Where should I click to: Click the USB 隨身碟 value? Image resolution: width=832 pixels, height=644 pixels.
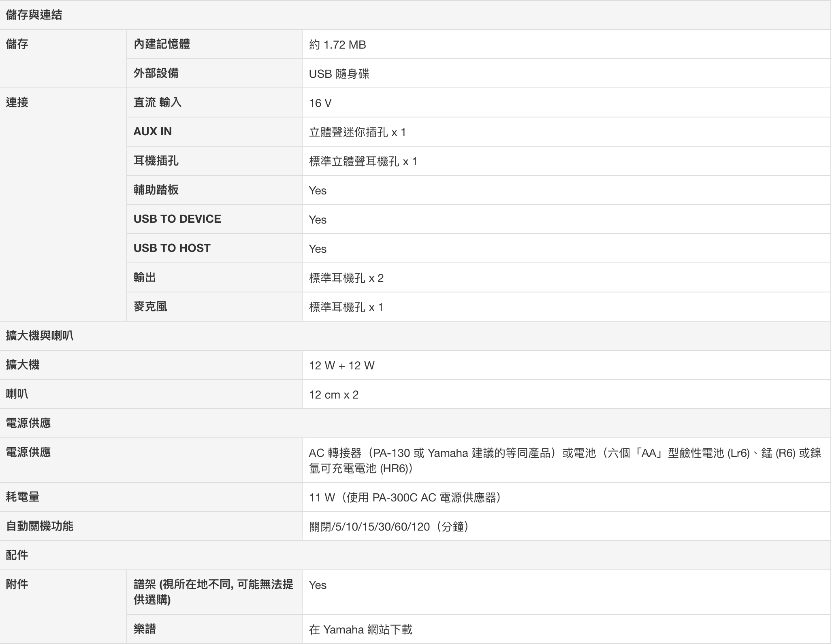click(x=339, y=74)
